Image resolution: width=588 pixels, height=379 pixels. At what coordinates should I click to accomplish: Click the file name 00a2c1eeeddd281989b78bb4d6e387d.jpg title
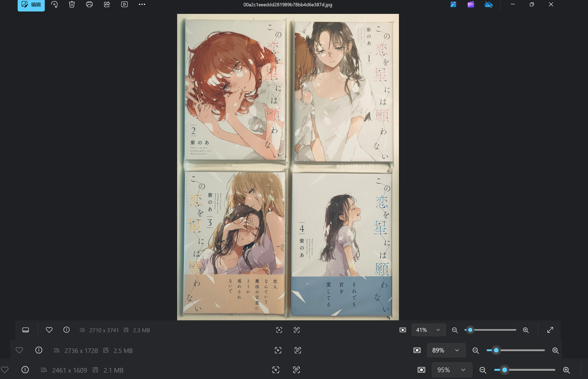pyautogui.click(x=288, y=5)
